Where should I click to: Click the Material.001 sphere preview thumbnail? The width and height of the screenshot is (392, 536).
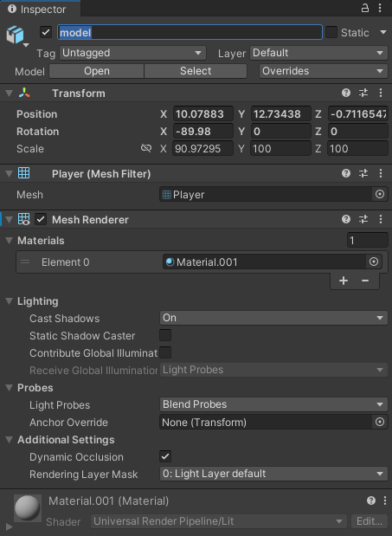(x=28, y=508)
